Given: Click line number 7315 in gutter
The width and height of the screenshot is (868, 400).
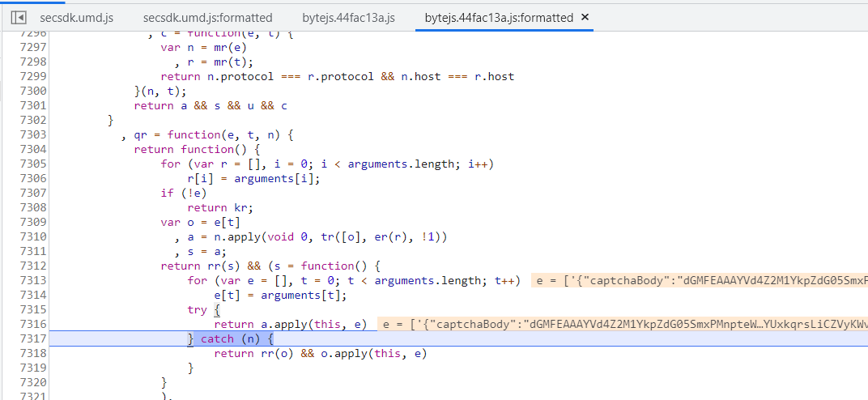Looking at the screenshot, I should pos(32,310).
